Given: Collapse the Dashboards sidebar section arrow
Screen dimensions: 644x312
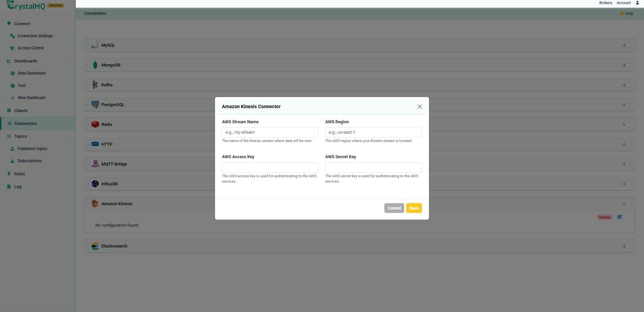Looking at the screenshot, I should [69, 62].
